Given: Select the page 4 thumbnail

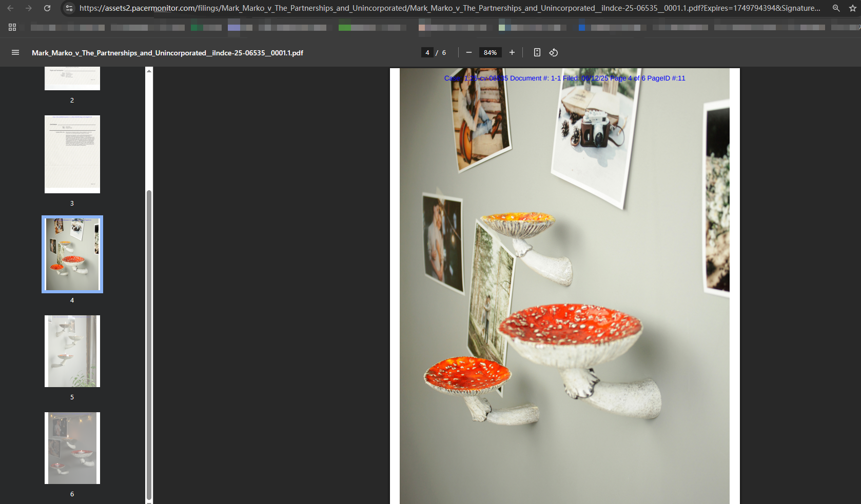Looking at the screenshot, I should (x=72, y=254).
